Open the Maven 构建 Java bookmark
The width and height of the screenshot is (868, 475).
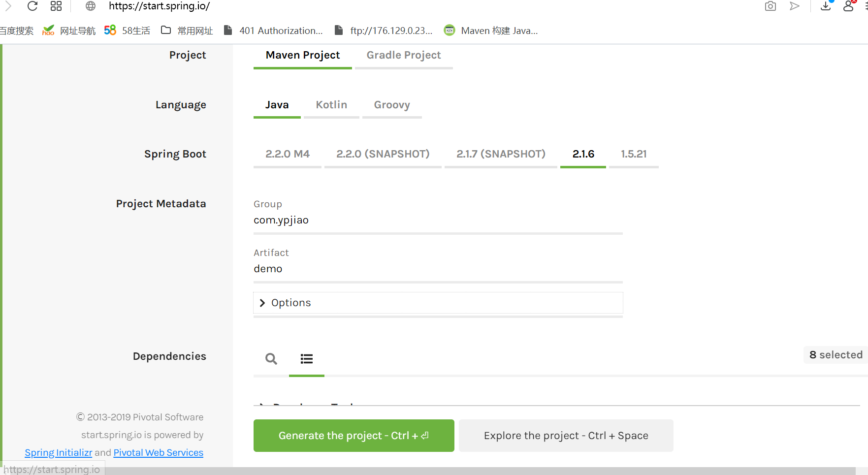click(x=491, y=31)
